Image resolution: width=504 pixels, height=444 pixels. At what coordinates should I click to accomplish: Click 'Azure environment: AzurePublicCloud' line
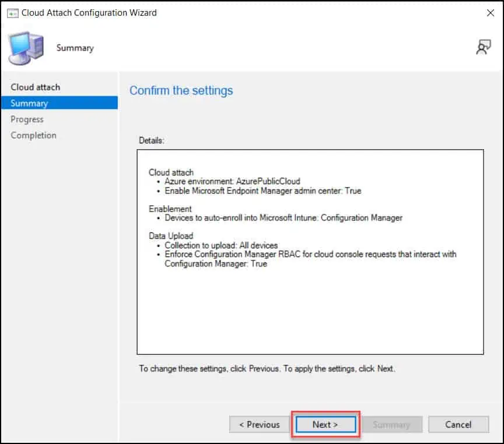coord(232,181)
